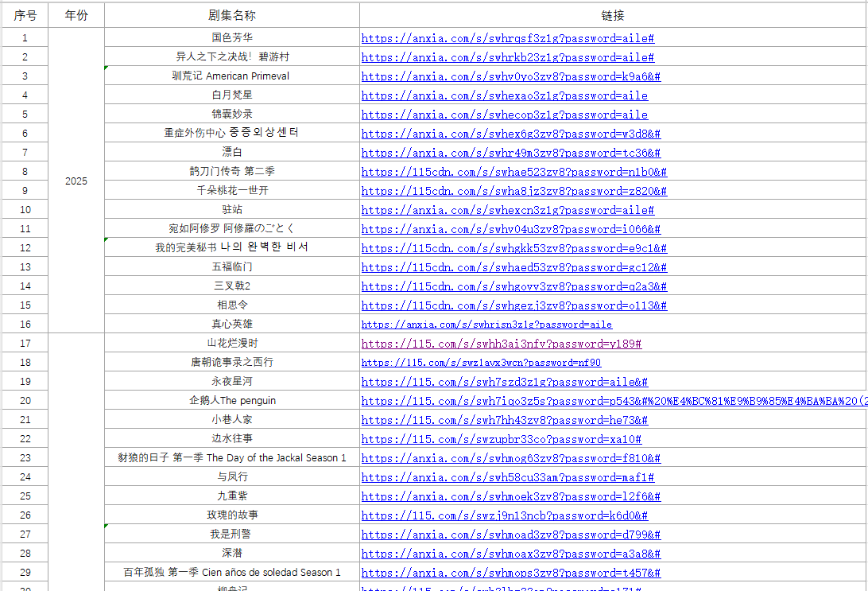The width and height of the screenshot is (868, 591).
Task: Select the title cell 五福临门
Action: pyautogui.click(x=232, y=267)
